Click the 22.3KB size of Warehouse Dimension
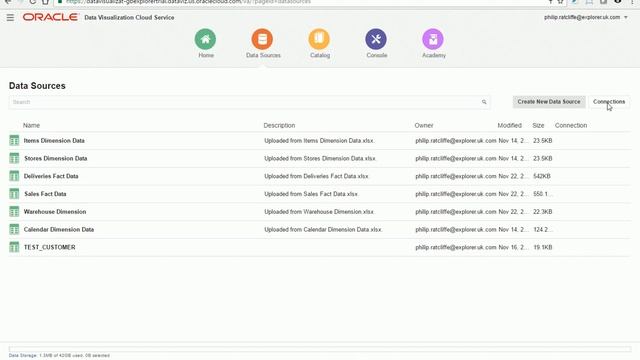Viewport: 640px width, 360px height. [542, 211]
